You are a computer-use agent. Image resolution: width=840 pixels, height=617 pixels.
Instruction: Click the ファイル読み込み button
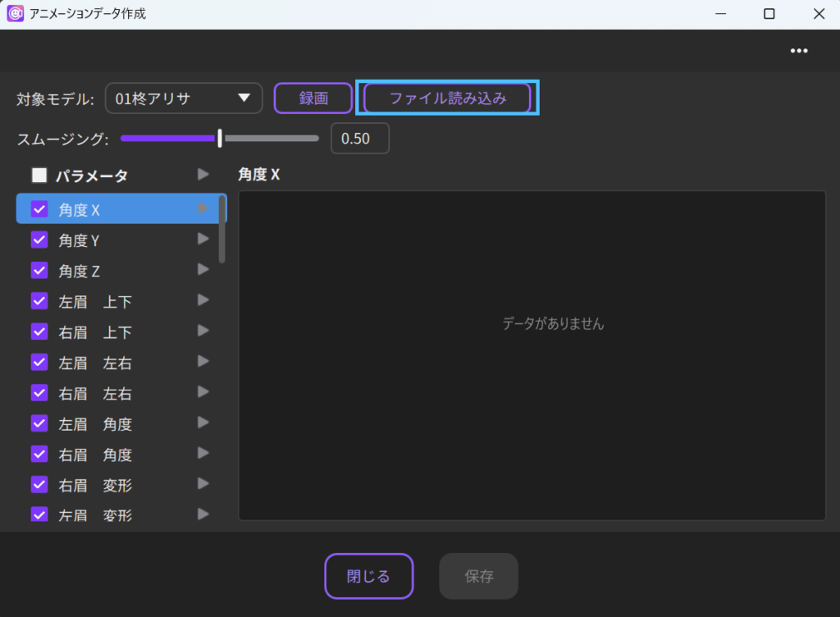pos(447,98)
